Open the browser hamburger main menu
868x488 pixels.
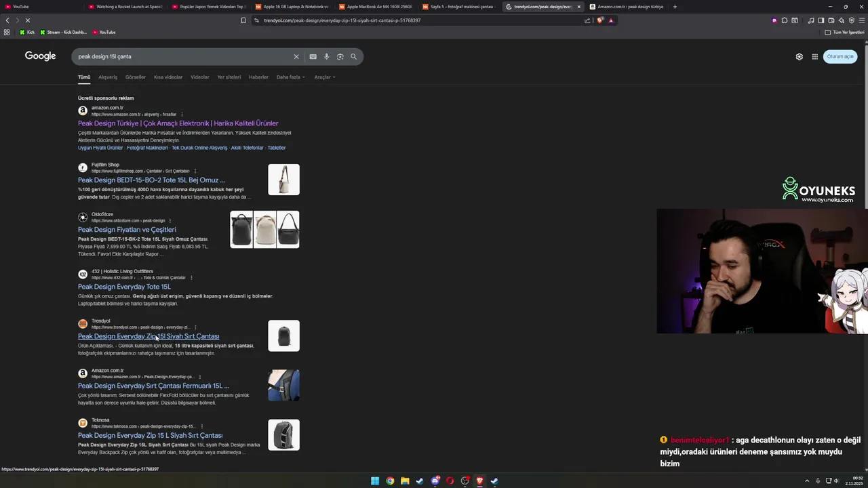861,20
